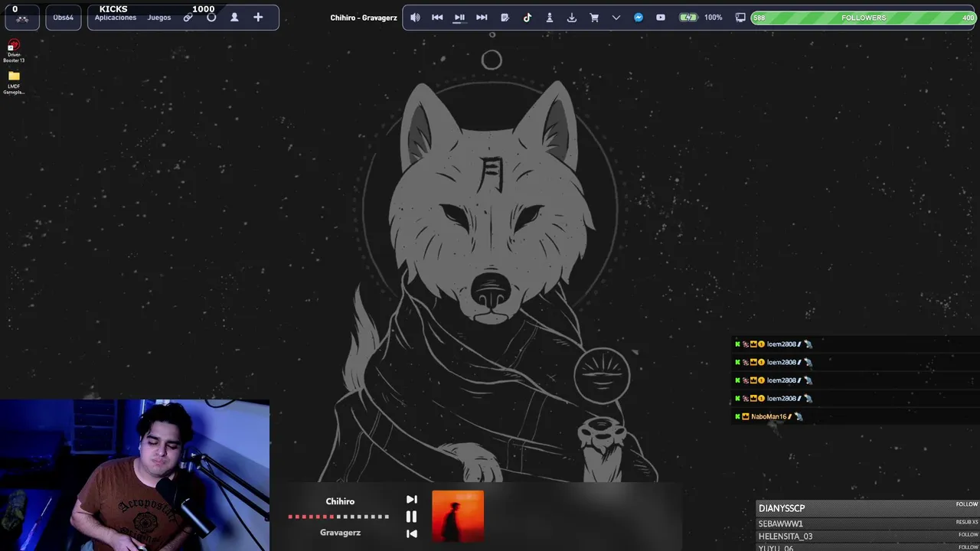Open the Driver Booster 13 desktop shortcut
This screenshot has height=551, width=980.
(14, 52)
